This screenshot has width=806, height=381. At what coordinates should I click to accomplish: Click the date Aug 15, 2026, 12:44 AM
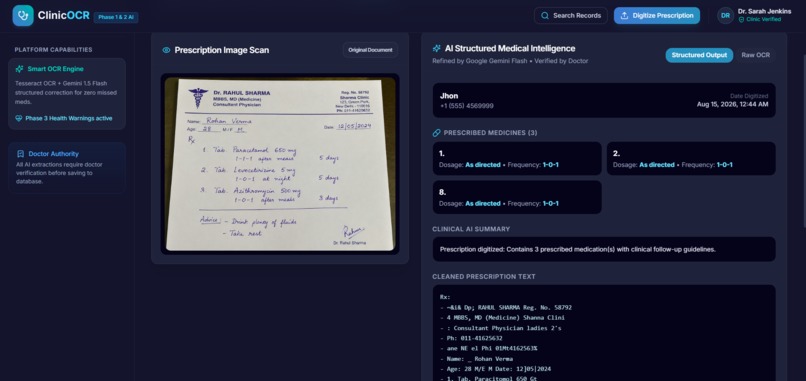(x=732, y=104)
